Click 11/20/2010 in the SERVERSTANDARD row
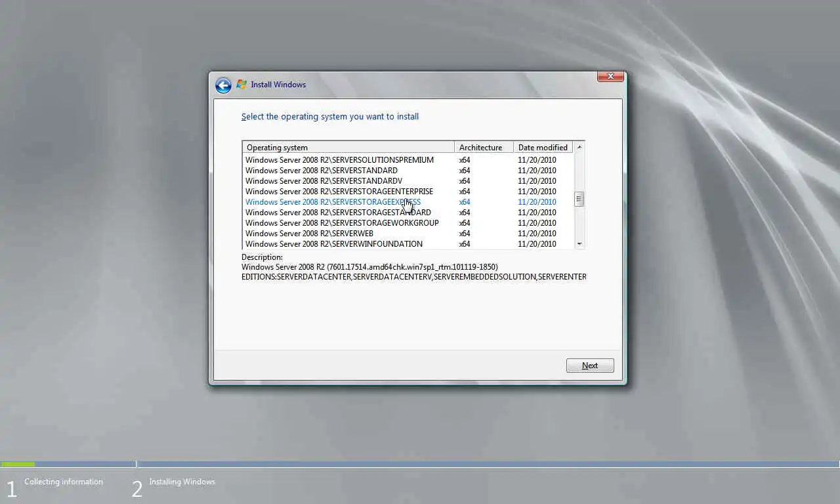Image resolution: width=840 pixels, height=504 pixels. (x=537, y=171)
